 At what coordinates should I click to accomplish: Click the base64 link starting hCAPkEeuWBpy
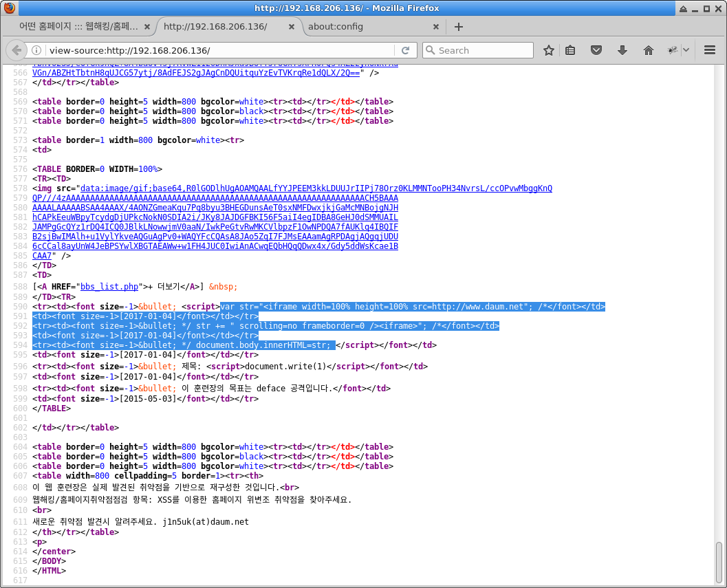(215, 217)
